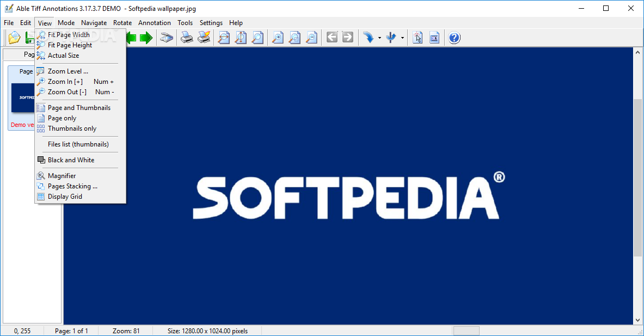The height and width of the screenshot is (336, 644).
Task: Toggle Display Grid option
Action: [x=80, y=197]
